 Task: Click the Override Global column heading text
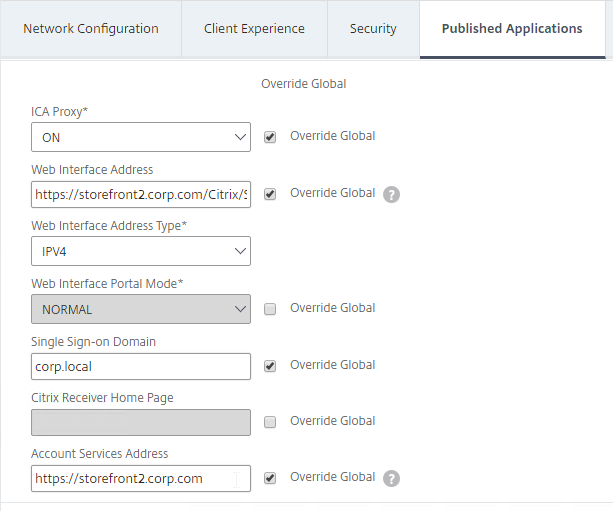pos(304,84)
